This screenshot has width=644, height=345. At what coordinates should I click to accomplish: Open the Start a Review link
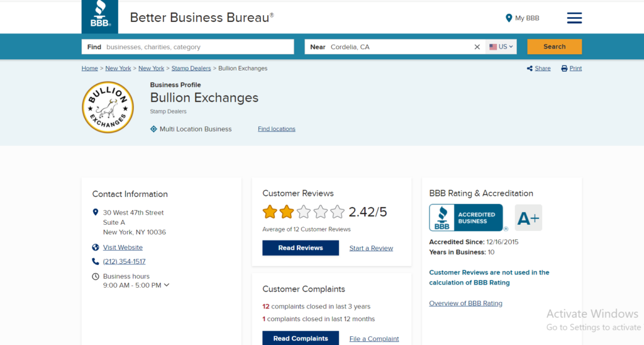pyautogui.click(x=371, y=248)
